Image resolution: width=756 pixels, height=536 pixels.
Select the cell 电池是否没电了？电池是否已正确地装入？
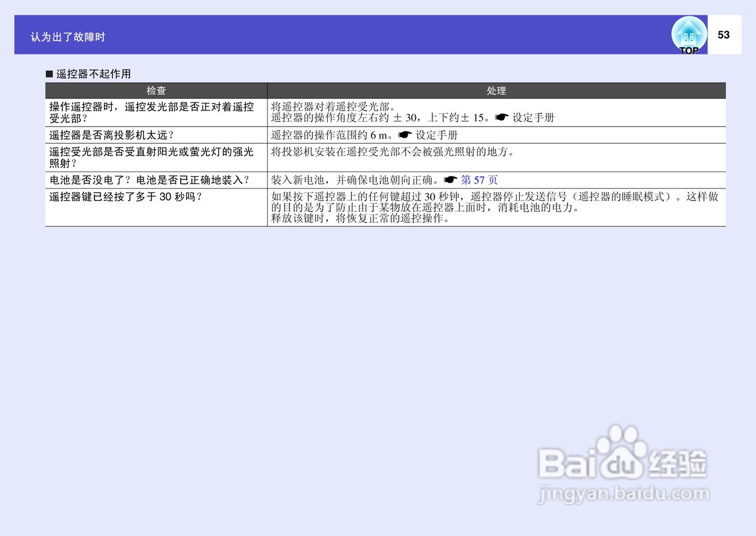click(x=157, y=180)
